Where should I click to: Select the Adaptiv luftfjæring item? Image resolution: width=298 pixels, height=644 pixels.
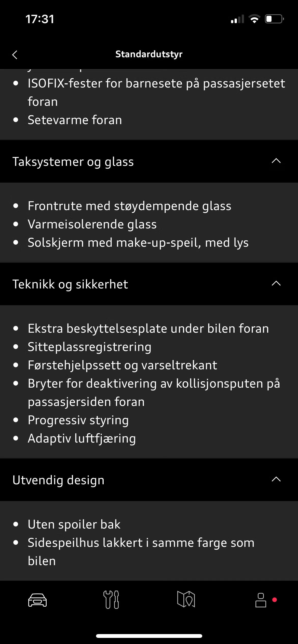(82, 438)
